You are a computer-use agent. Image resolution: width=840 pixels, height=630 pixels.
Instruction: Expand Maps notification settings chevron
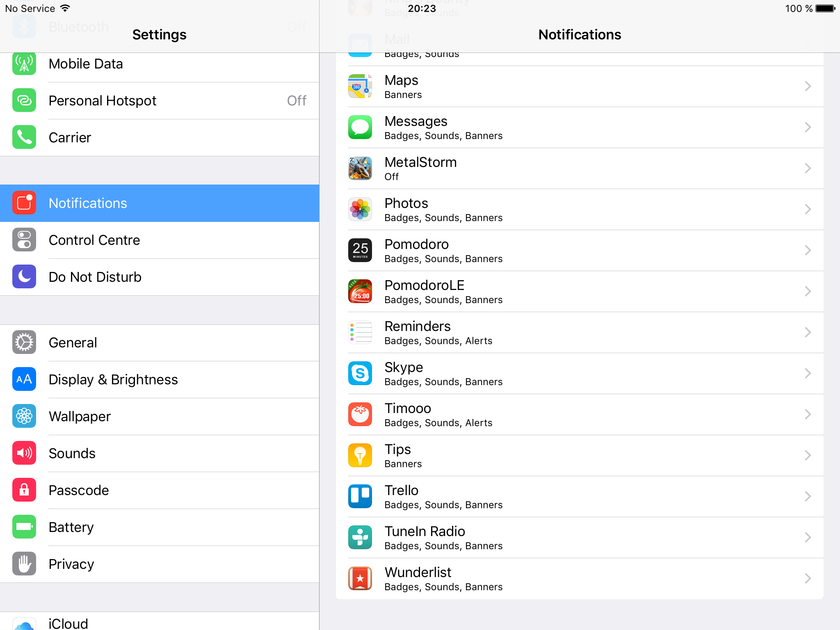[808, 86]
